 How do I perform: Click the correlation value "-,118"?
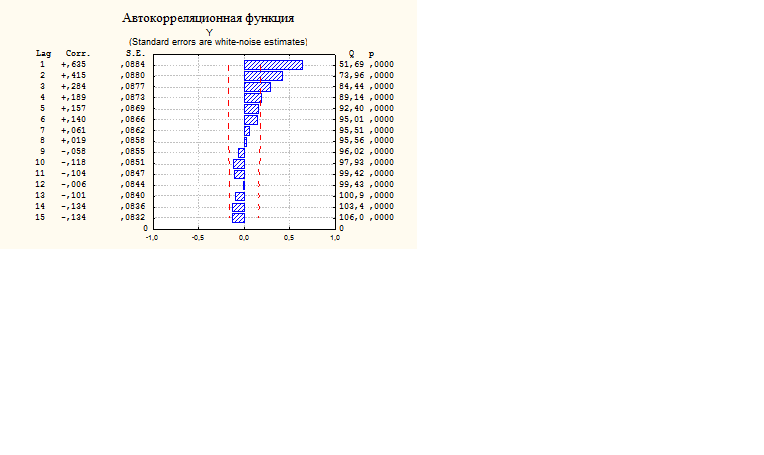point(74,162)
